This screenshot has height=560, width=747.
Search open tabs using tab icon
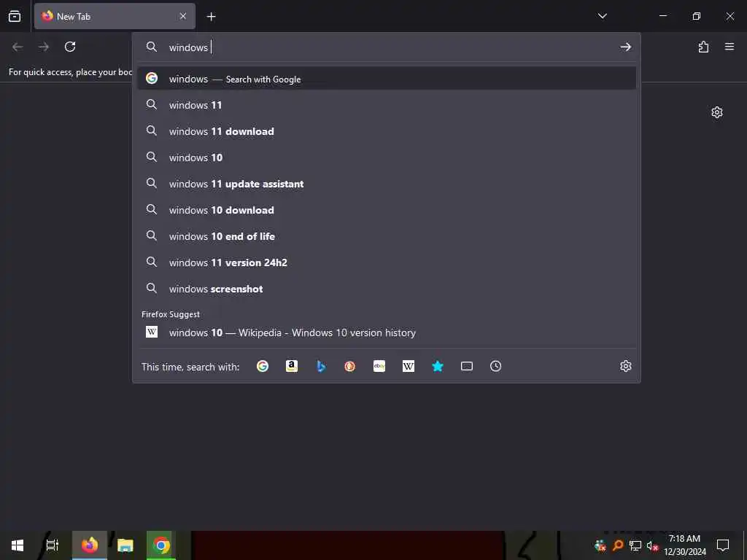point(467,366)
